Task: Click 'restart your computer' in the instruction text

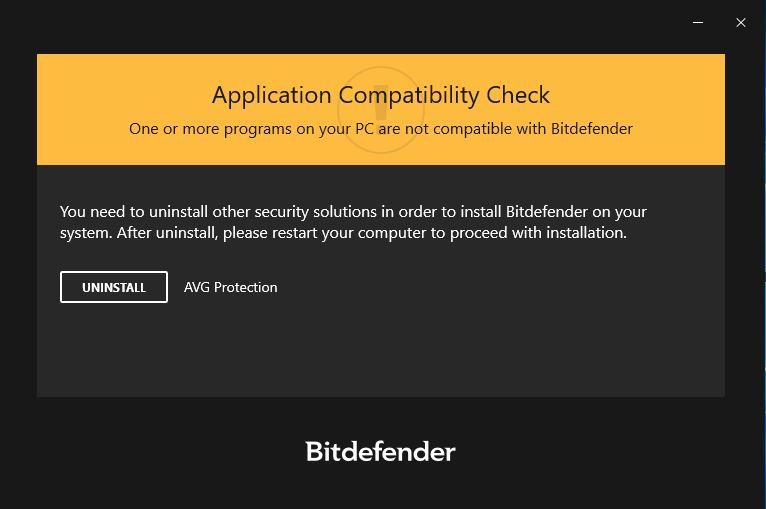Action: click(349, 233)
